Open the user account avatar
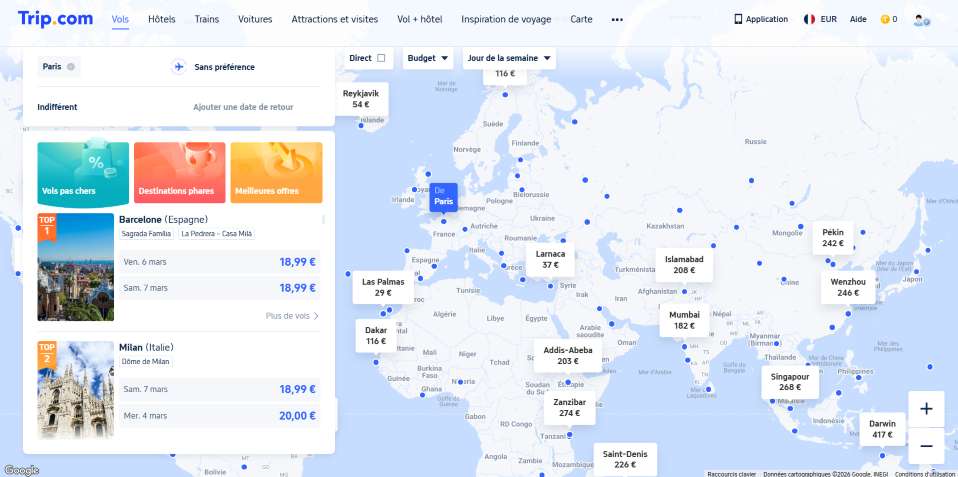The height and width of the screenshot is (477, 958). [921, 20]
